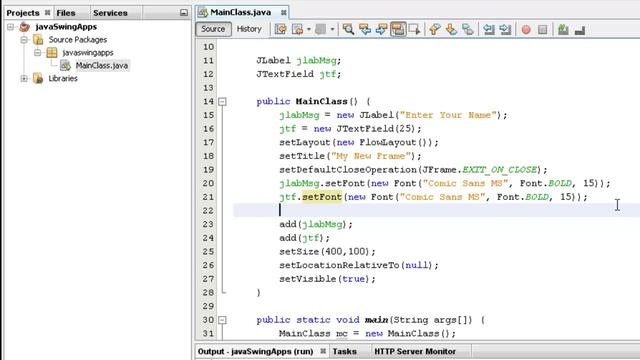Click EXIT_ON_CLOSE constant on line 19
The width and height of the screenshot is (640, 360).
click(500, 170)
